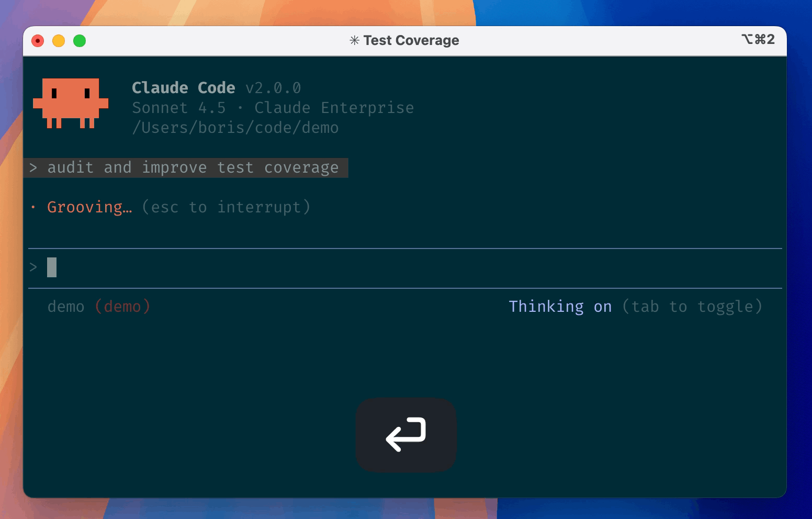Click the chevron before "audit and improve"
Viewport: 812px width, 519px height.
tap(33, 168)
